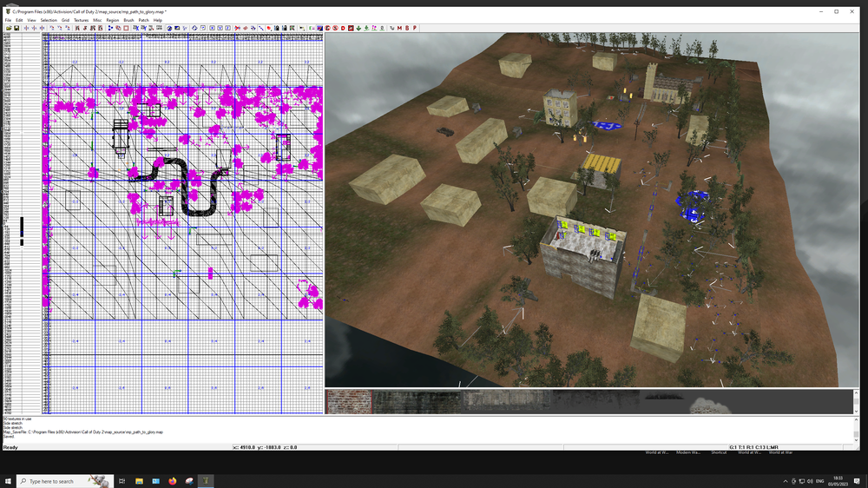The width and height of the screenshot is (868, 488).
Task: Open the Selection menu
Action: [49, 19]
